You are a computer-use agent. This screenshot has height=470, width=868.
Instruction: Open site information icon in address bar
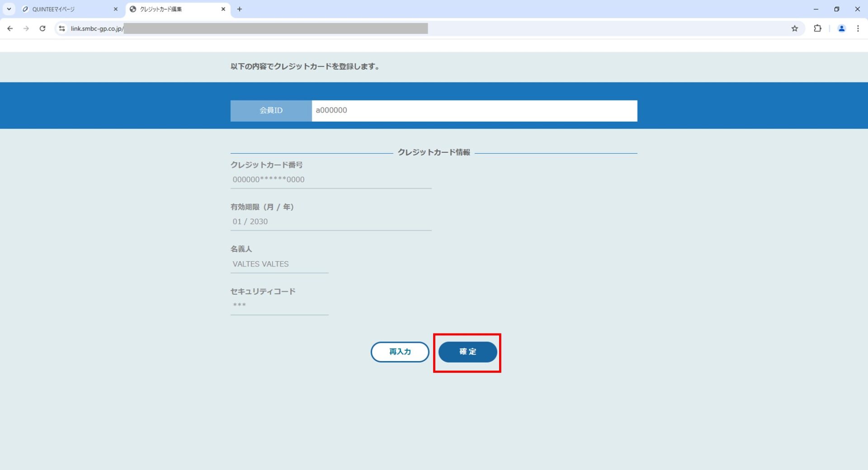coord(62,28)
